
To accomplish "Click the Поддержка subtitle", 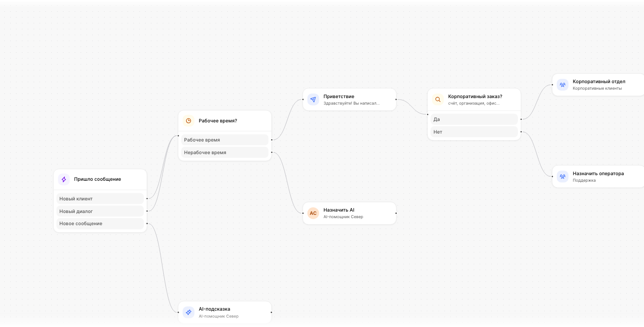I will [584, 180].
